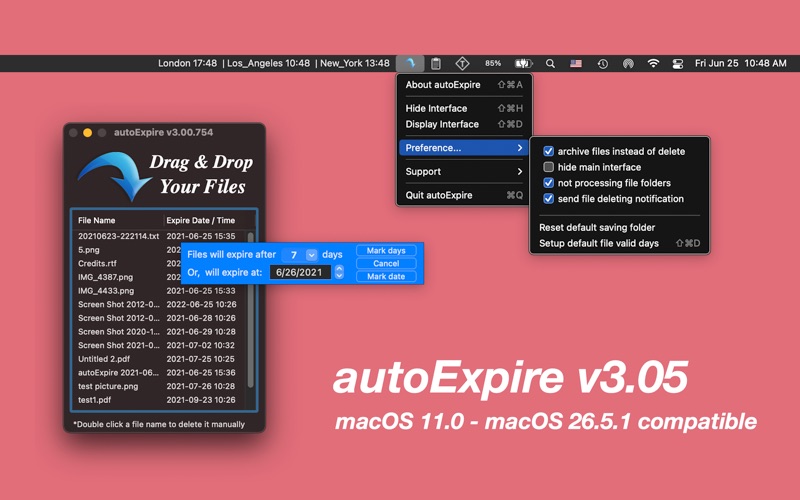800x500 pixels.
Task: Toggle send file deleting notification
Action: coord(548,198)
